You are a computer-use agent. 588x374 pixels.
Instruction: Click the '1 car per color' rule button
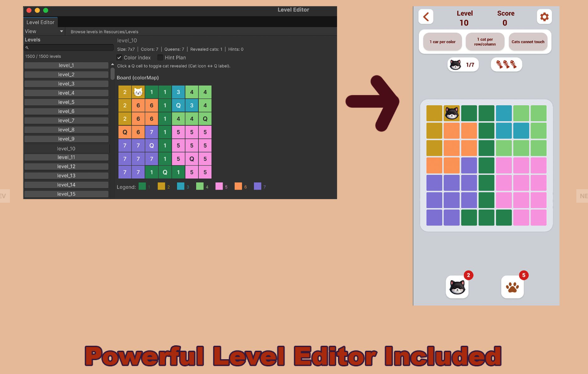click(x=443, y=42)
